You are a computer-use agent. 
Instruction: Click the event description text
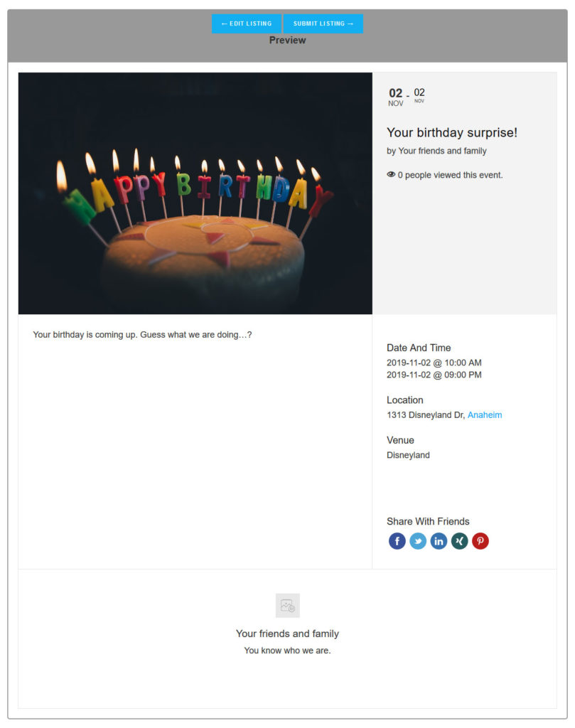coord(142,334)
